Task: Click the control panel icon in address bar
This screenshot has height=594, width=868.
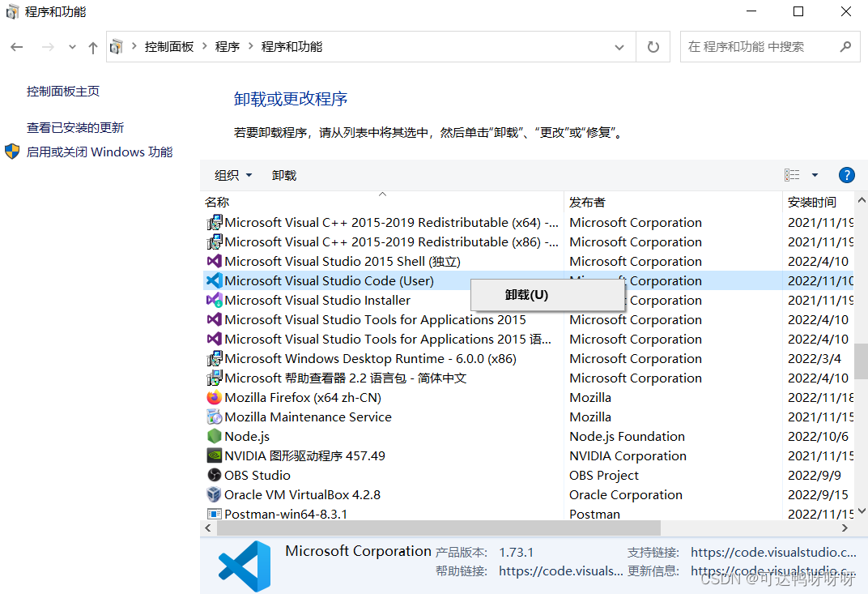Action: [117, 46]
